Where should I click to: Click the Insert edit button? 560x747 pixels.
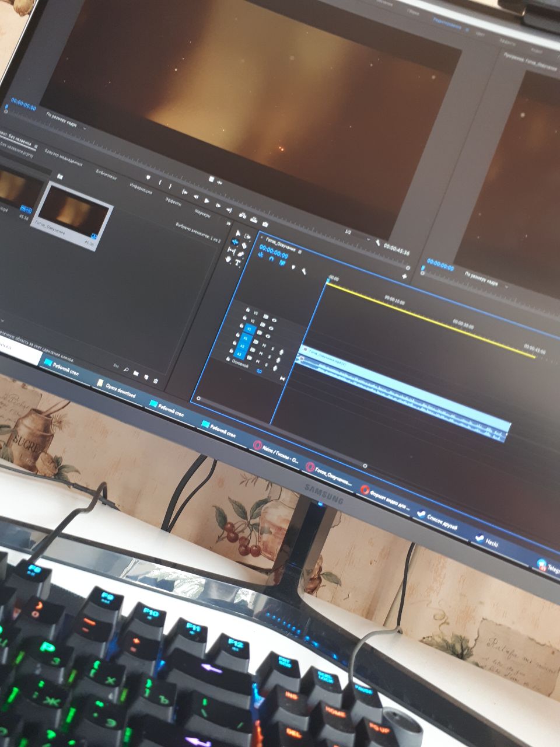coord(242,215)
